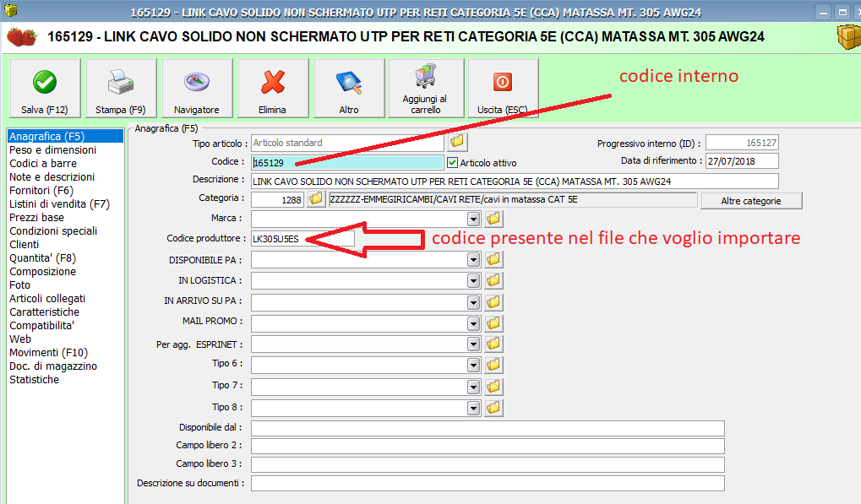Open Compatibilita' section
861x504 pixels.
click(x=41, y=326)
